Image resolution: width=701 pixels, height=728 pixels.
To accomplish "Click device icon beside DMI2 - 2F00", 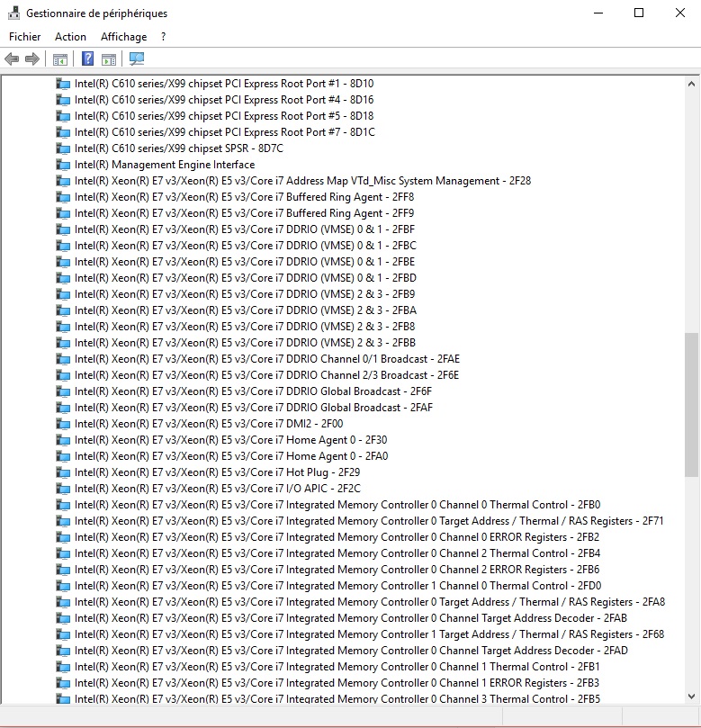I will (x=63, y=424).
